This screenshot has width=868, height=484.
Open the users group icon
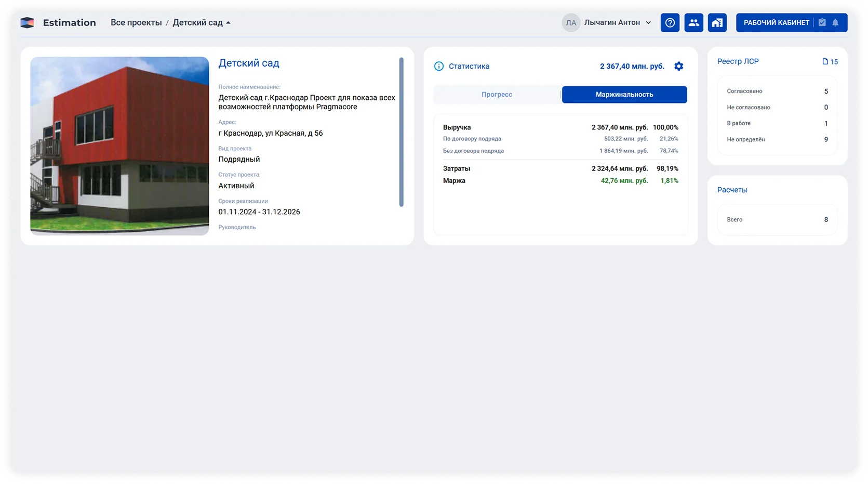pyautogui.click(x=693, y=23)
